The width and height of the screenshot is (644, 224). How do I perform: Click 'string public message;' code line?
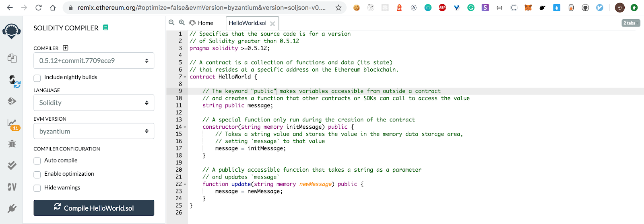tap(237, 105)
